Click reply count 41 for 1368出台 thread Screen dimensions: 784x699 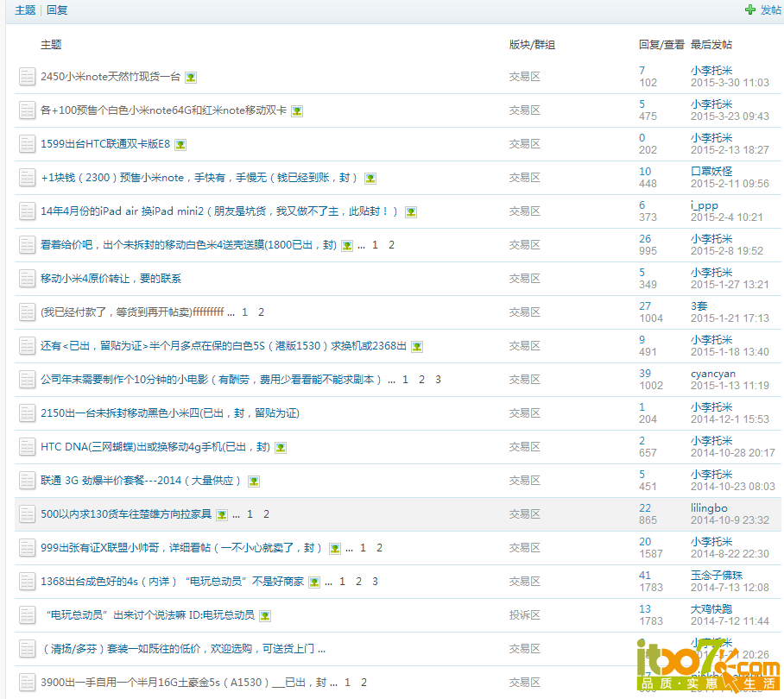coord(645,575)
